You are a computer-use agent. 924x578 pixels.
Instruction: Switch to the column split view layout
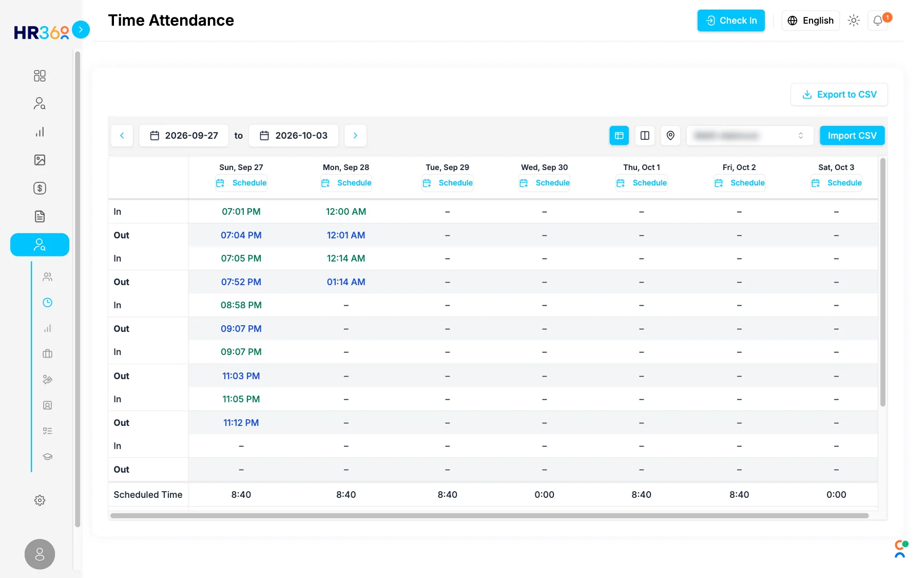click(645, 136)
